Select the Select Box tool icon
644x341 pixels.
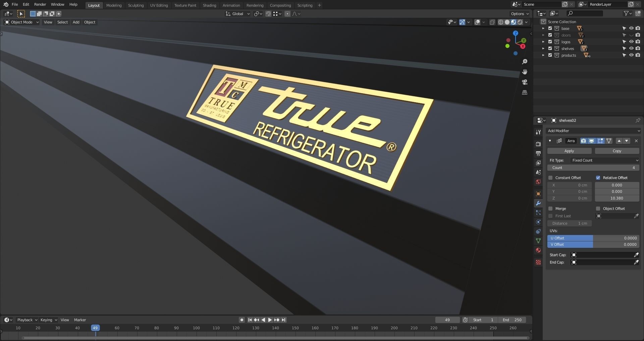21,14
